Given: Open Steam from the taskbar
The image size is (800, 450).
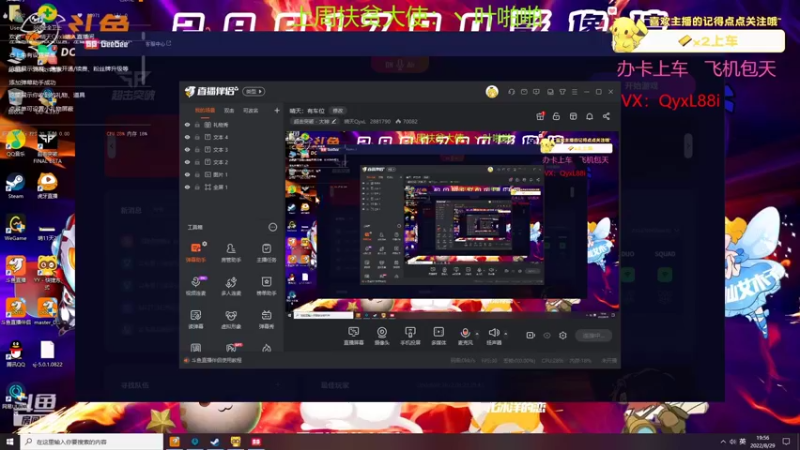Looking at the screenshot, I should [x=215, y=441].
